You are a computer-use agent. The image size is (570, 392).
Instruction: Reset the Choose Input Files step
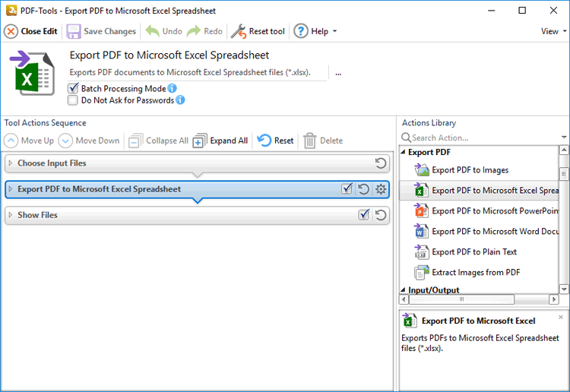point(381,163)
